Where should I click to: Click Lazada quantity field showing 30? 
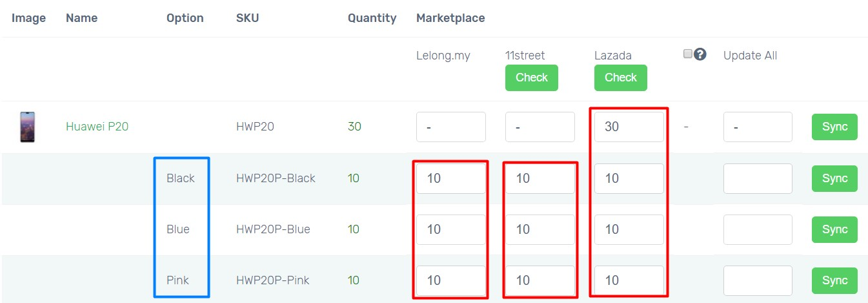point(629,127)
